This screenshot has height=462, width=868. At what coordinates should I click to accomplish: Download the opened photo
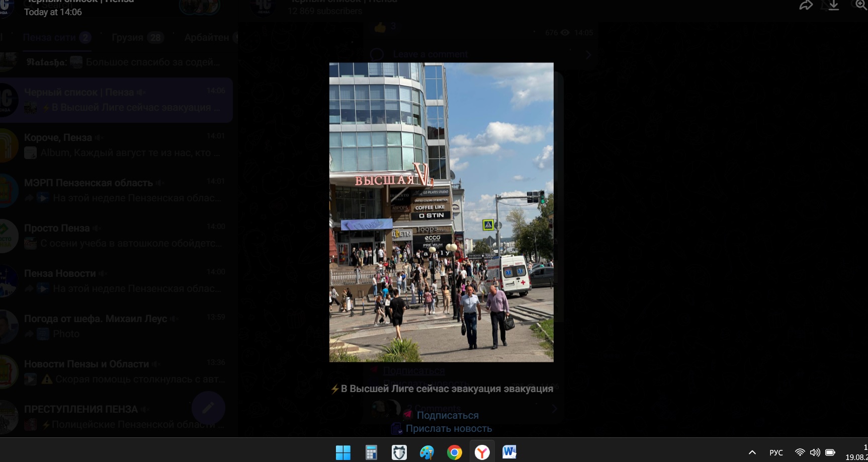pyautogui.click(x=833, y=6)
